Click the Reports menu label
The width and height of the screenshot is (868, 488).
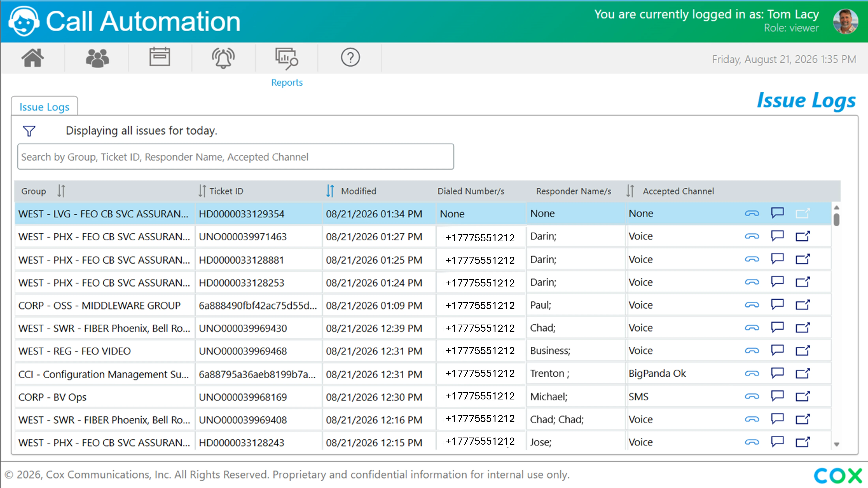pos(287,82)
